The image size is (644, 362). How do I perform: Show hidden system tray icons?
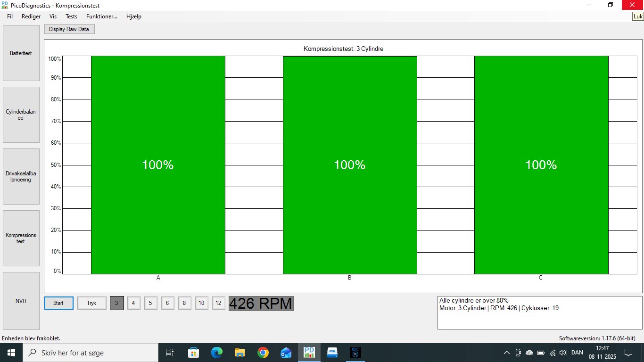507,353
